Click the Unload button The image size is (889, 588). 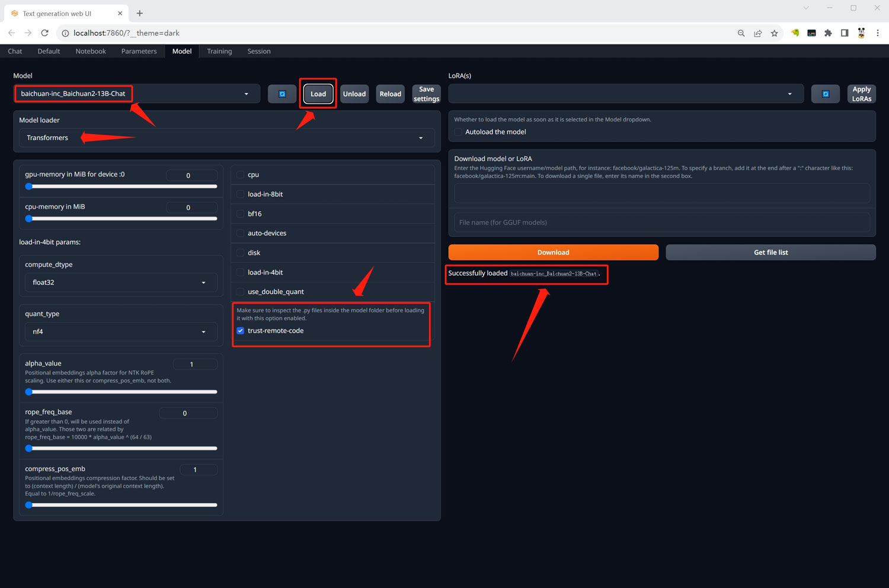(x=354, y=94)
